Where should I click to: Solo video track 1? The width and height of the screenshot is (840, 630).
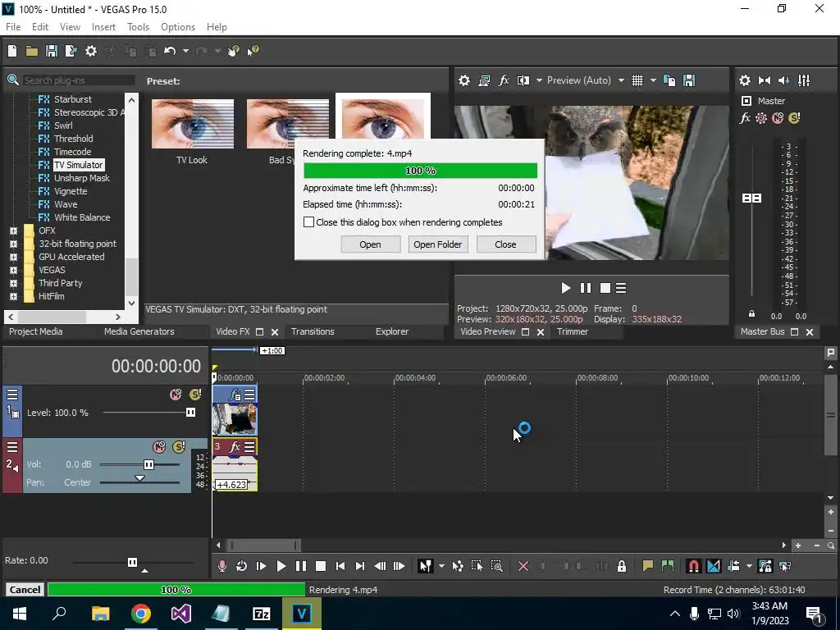pyautogui.click(x=195, y=395)
